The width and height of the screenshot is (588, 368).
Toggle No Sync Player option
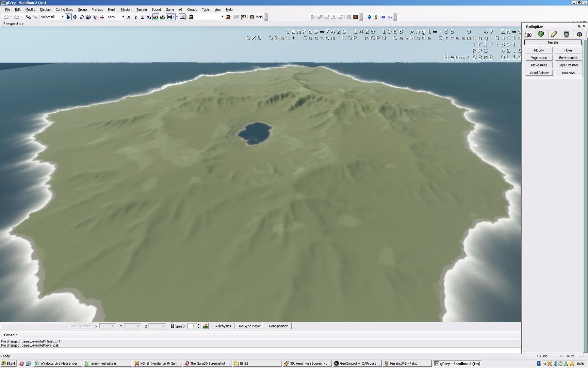point(250,326)
